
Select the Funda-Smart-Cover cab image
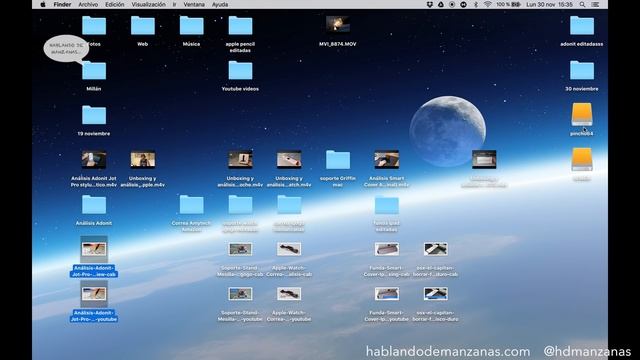point(387,249)
